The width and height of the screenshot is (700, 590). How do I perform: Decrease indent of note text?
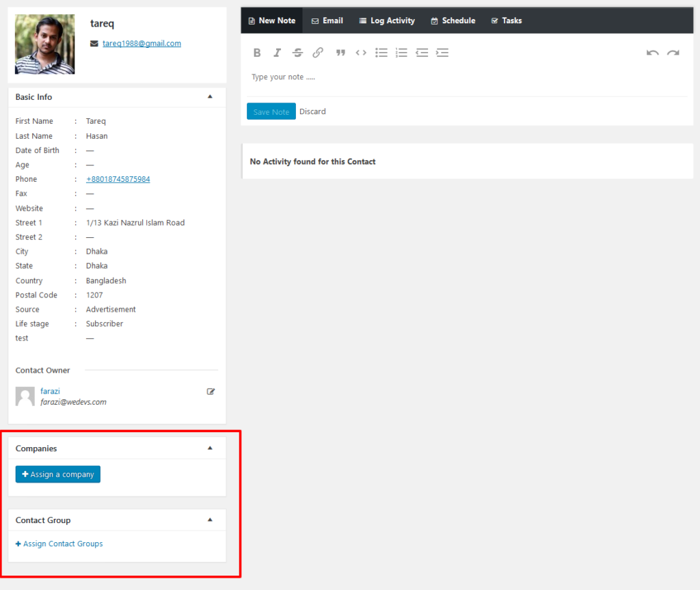pyautogui.click(x=422, y=53)
